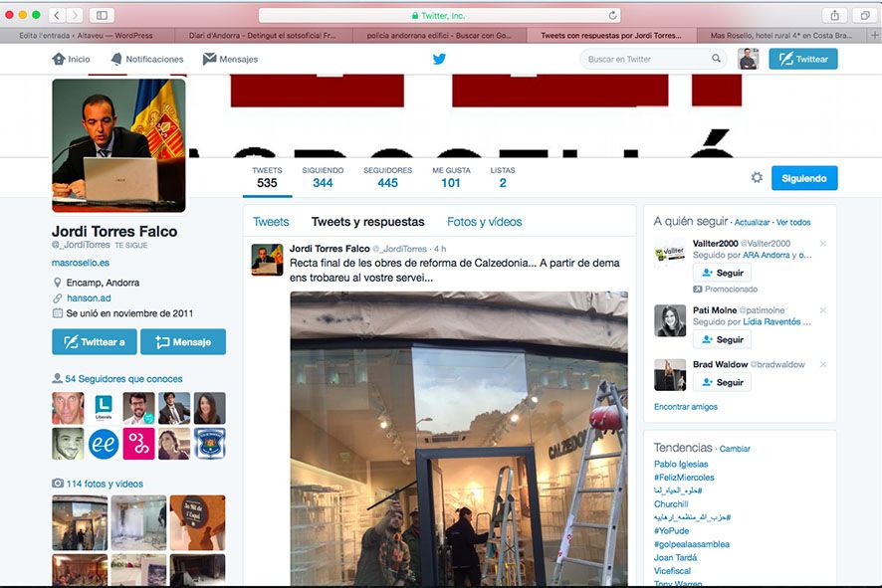This screenshot has height=588, width=882.
Task: Open the account avatar menu
Action: 748,59
